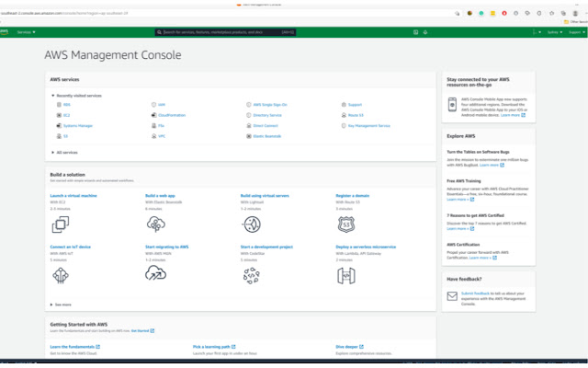The height and width of the screenshot is (368, 588).
Task: Click the FSx service icon
Action: coord(153,126)
